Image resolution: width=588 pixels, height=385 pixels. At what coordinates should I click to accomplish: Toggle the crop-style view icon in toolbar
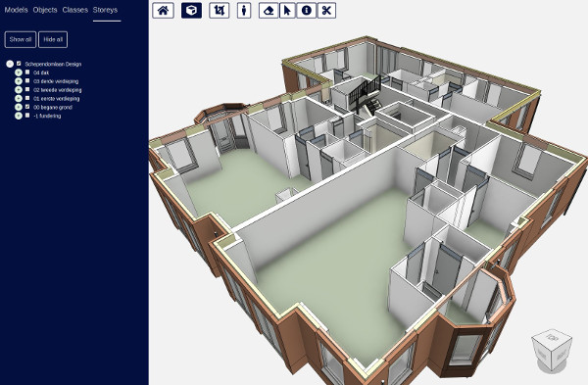pos(219,11)
